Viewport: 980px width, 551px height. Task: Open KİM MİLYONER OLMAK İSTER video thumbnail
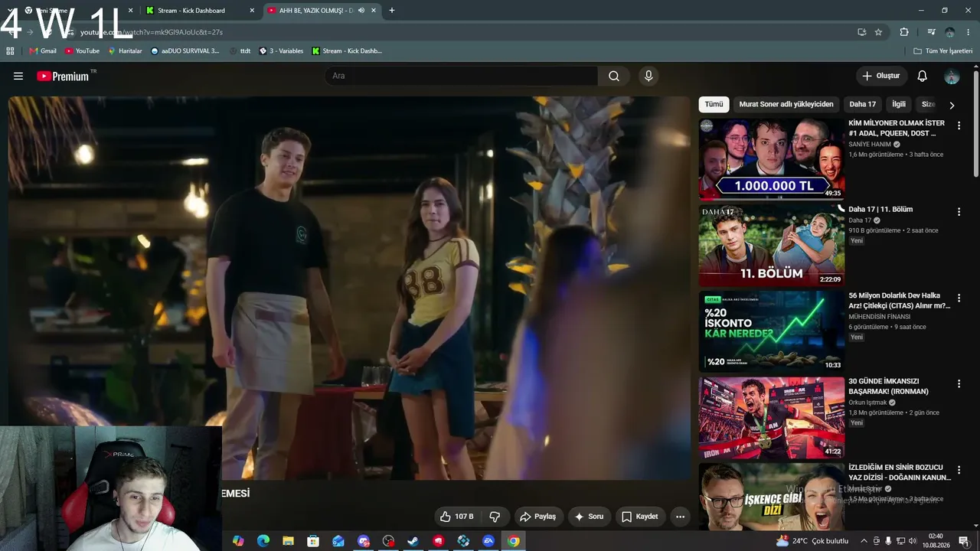(772, 159)
